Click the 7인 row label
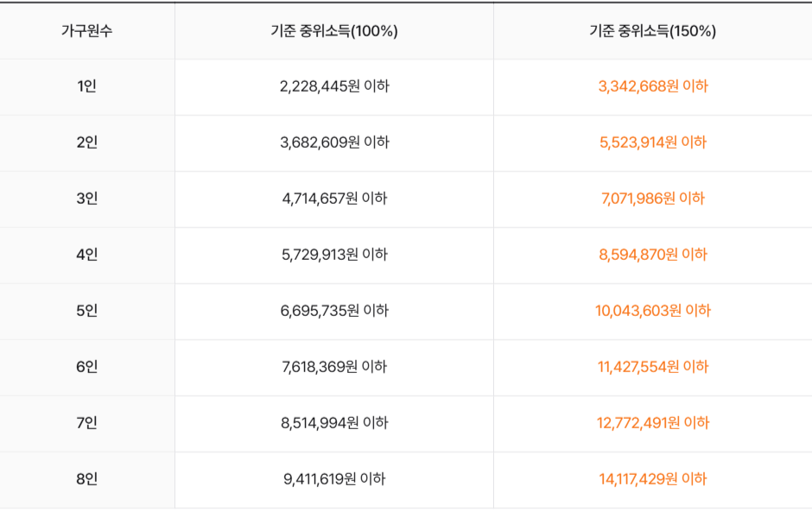This screenshot has width=812, height=512. point(87,423)
